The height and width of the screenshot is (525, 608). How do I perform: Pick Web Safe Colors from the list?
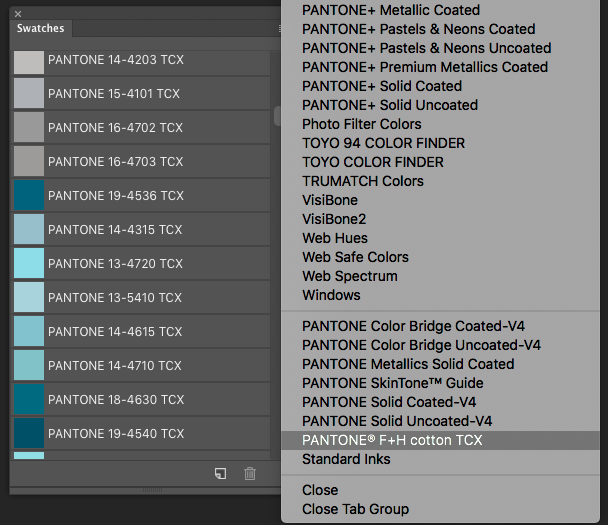pyautogui.click(x=355, y=257)
